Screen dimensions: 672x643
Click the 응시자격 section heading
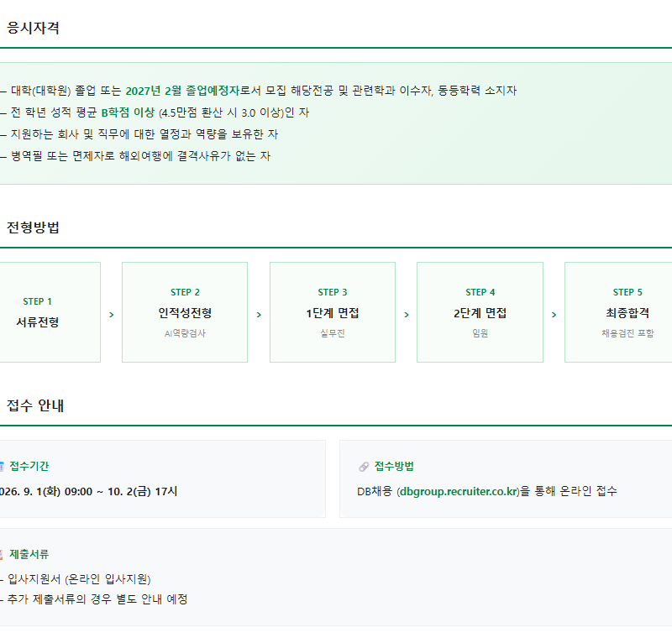[x=33, y=28]
